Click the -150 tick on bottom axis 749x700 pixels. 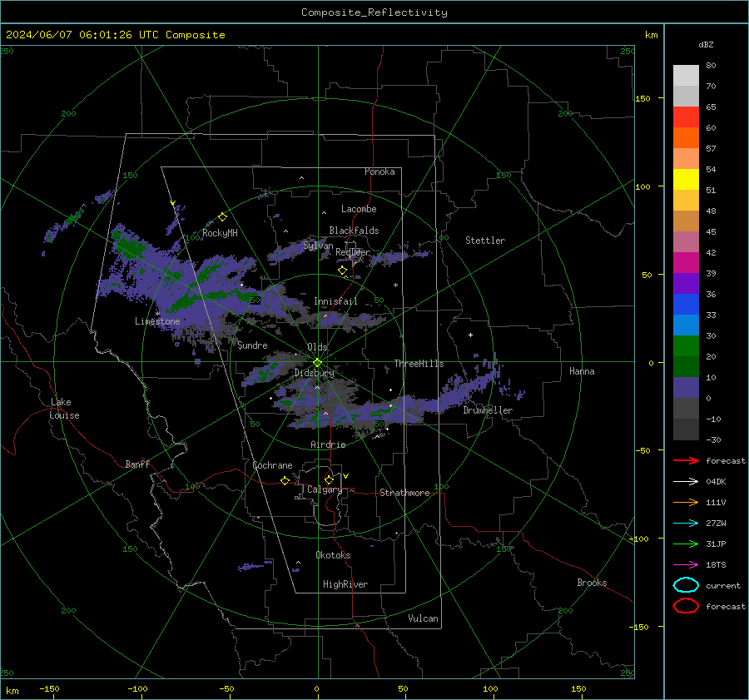tap(49, 688)
